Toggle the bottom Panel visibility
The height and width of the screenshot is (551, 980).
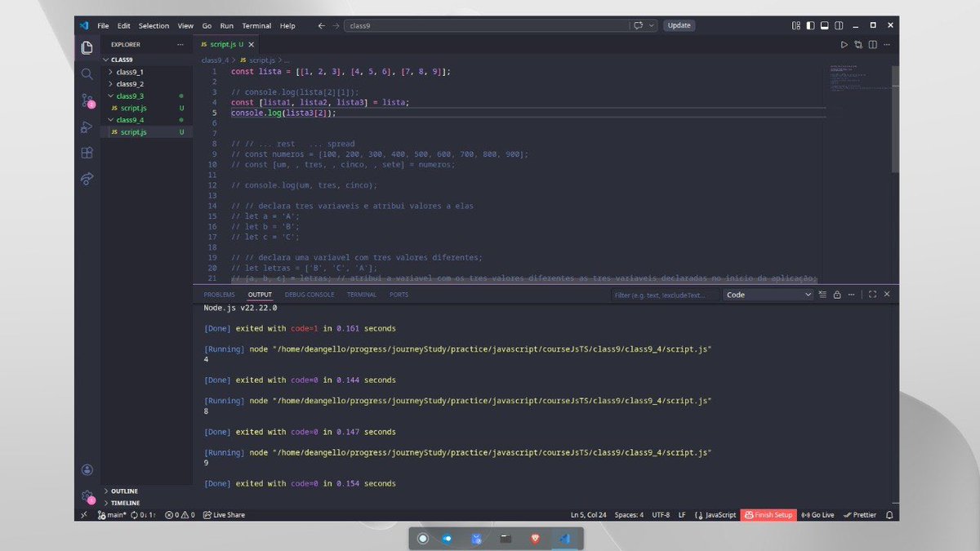(824, 25)
